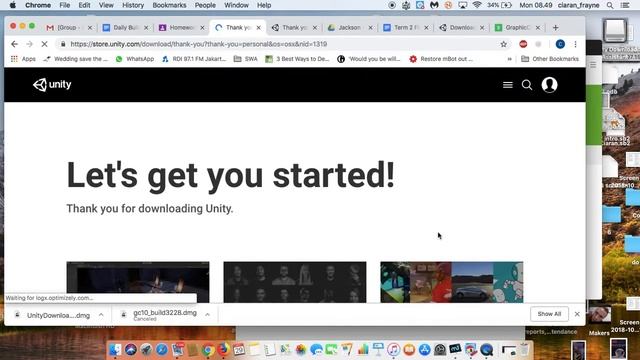Open the team portraits thumbnail card
The width and height of the screenshot is (640, 360).
coord(295,282)
